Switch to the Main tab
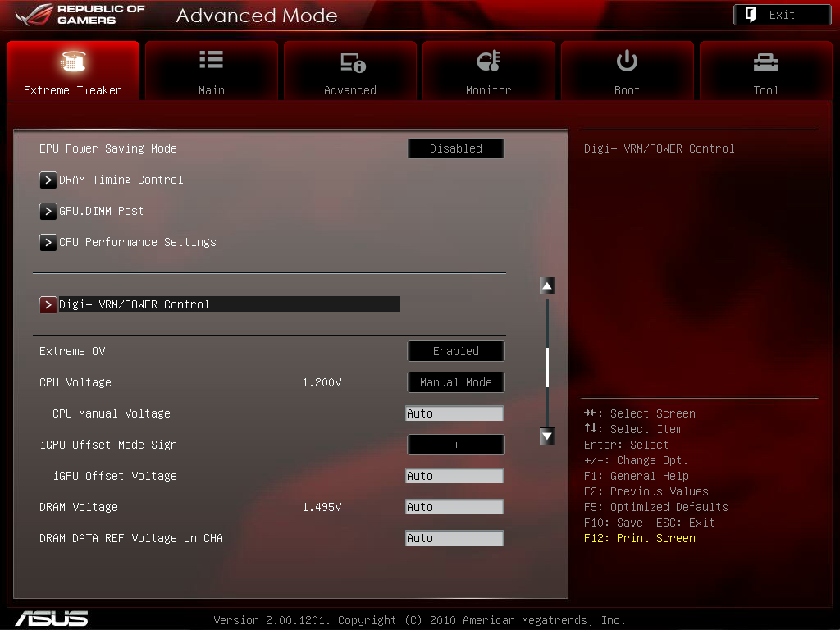The height and width of the screenshot is (630, 840). point(212,71)
